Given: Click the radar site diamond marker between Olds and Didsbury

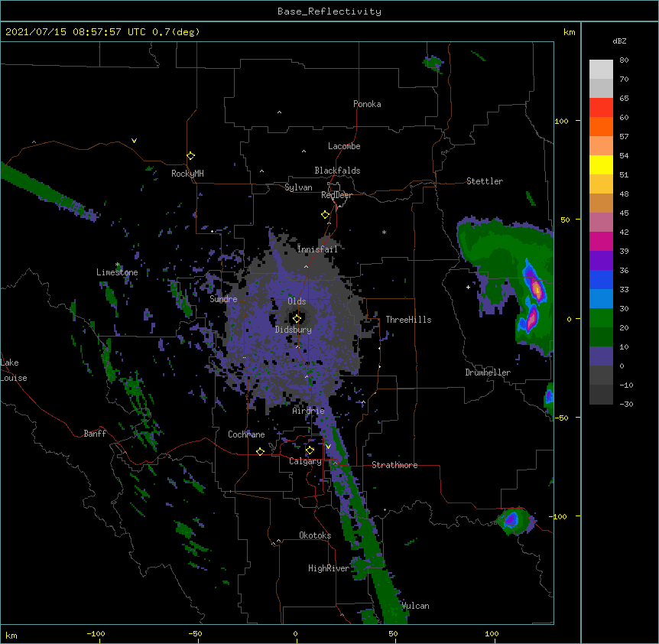Looking at the screenshot, I should click(x=297, y=318).
